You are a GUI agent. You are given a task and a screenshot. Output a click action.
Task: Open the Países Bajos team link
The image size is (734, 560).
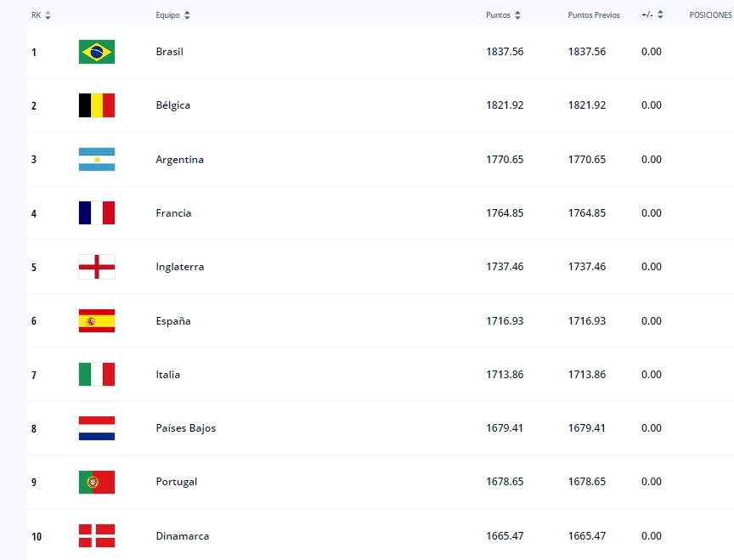186,428
